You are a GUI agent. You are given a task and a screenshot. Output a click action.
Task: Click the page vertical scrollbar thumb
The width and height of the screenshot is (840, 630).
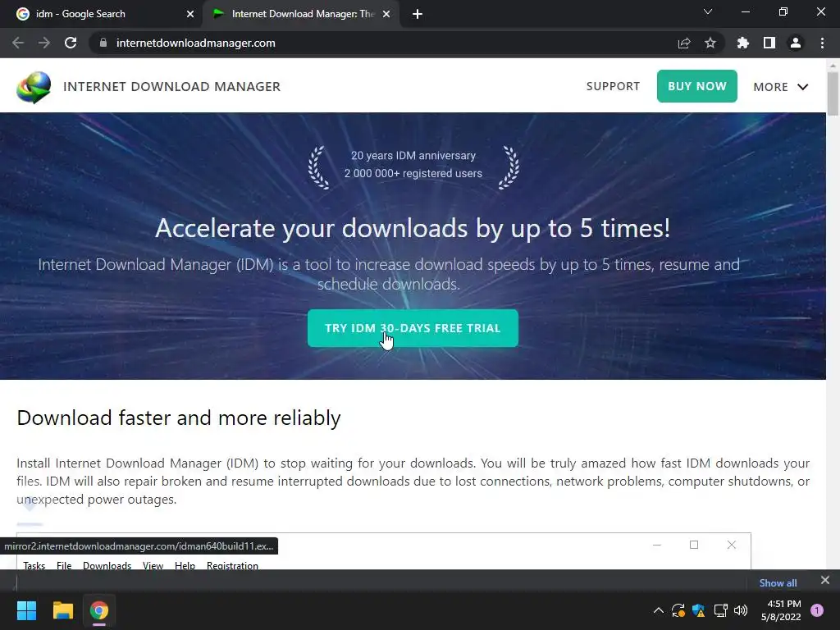833,93
